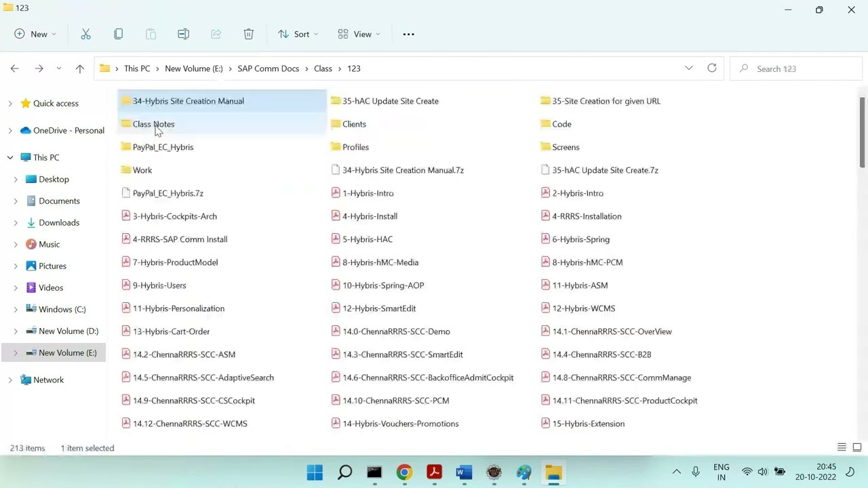Switch to details view layout icon
The height and width of the screenshot is (488, 868).
(x=842, y=447)
